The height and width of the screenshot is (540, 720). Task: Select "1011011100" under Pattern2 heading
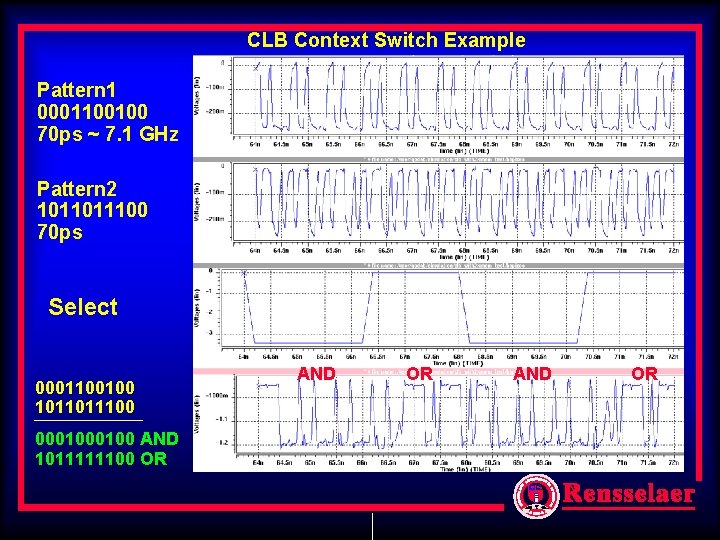92,210
